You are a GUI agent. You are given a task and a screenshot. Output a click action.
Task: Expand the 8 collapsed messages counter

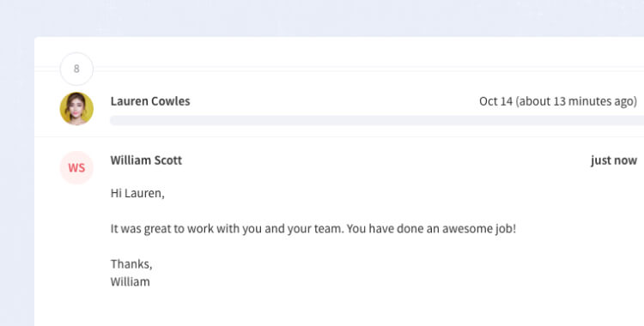[76, 69]
